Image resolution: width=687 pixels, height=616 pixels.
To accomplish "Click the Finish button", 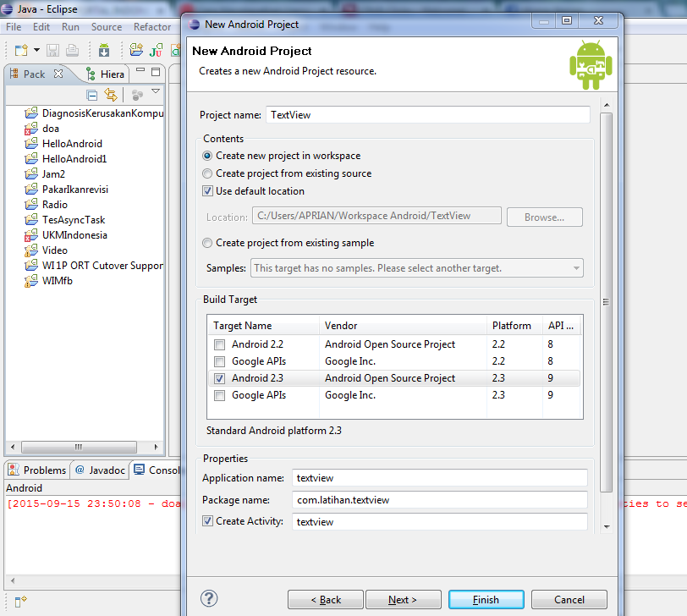I will (486, 599).
